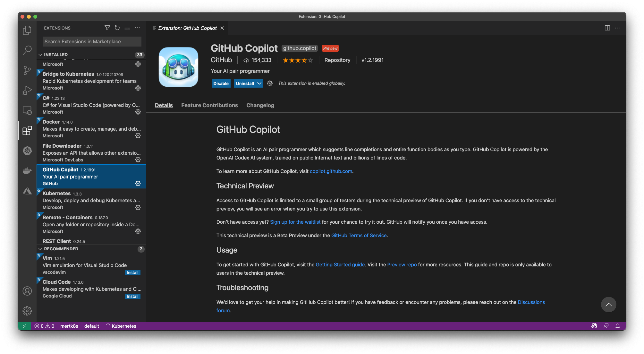The width and height of the screenshot is (644, 354).
Task: Open the Docker view in activity bar
Action: tap(27, 171)
